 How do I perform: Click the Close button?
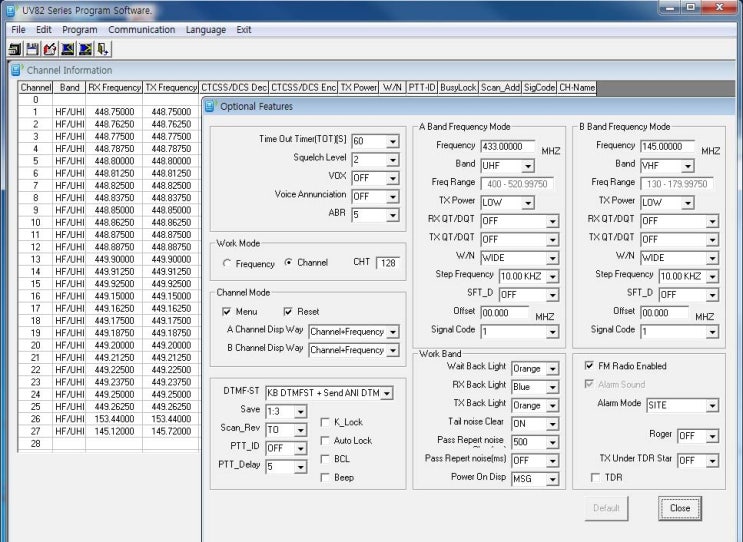[679, 508]
